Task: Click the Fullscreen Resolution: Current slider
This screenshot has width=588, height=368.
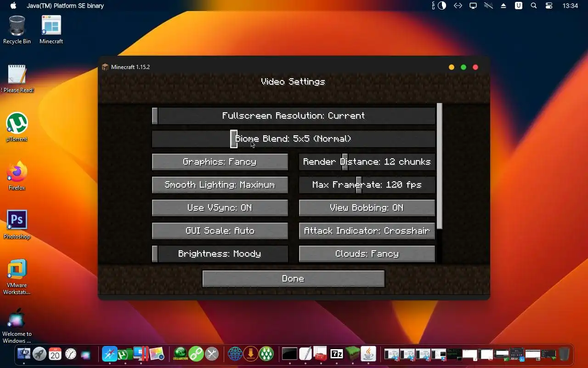Action: 294,116
